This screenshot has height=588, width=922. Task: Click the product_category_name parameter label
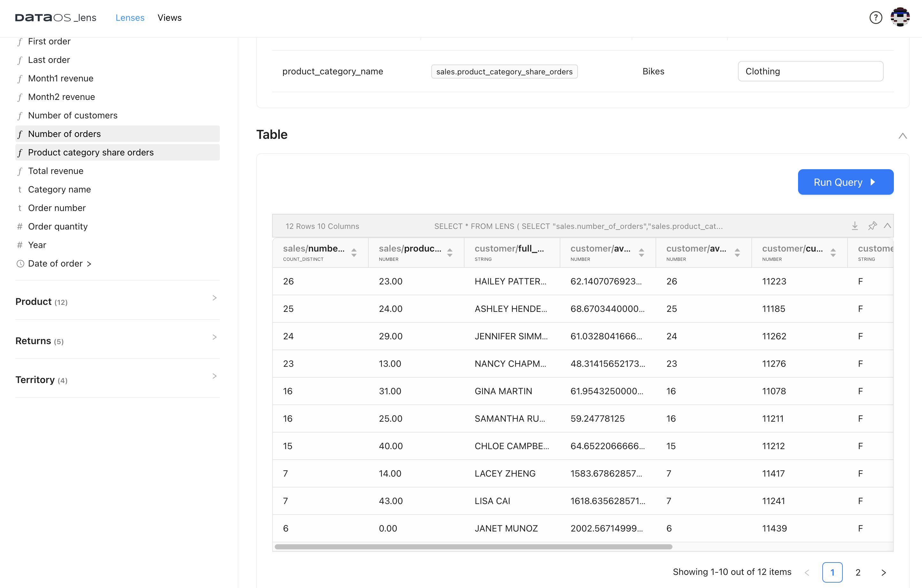(332, 71)
